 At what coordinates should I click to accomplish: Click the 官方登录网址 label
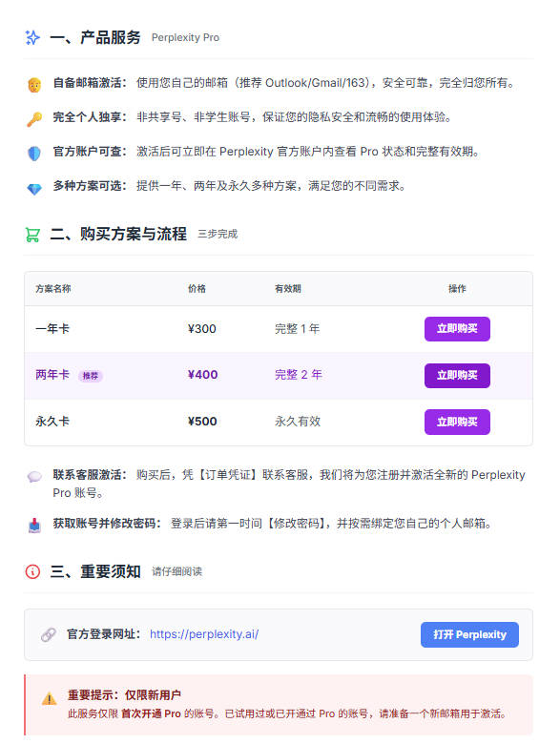coord(104,634)
